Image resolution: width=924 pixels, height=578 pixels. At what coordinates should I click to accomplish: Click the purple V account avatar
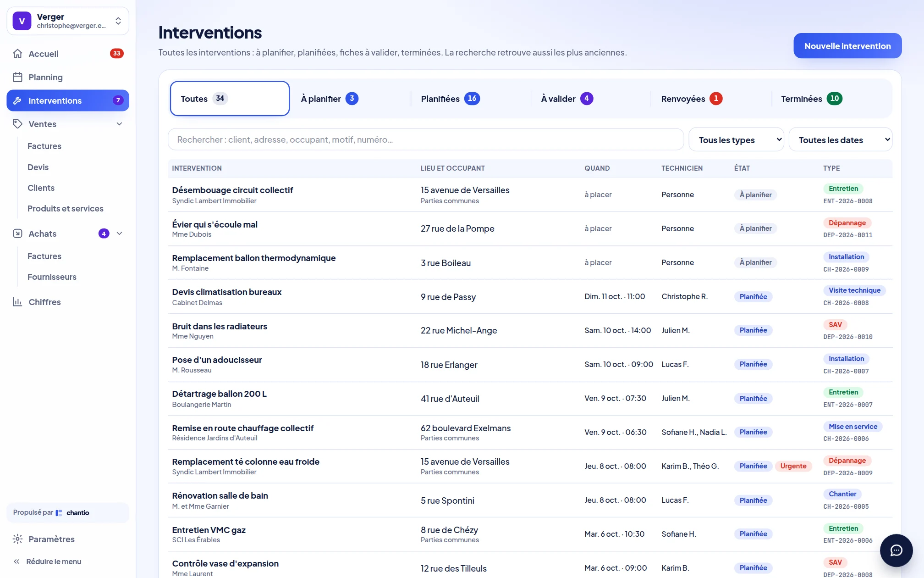click(22, 21)
